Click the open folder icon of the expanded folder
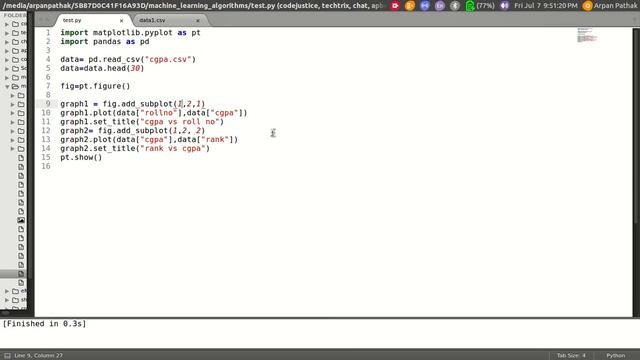This screenshot has width=640, height=360. [16, 86]
